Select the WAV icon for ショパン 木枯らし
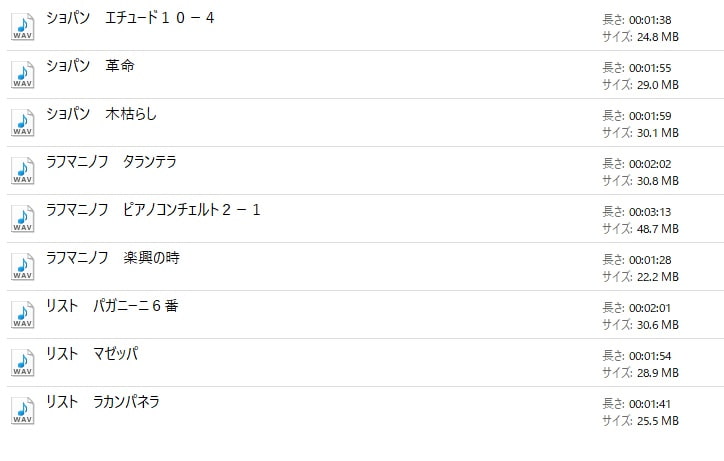 coord(22,122)
